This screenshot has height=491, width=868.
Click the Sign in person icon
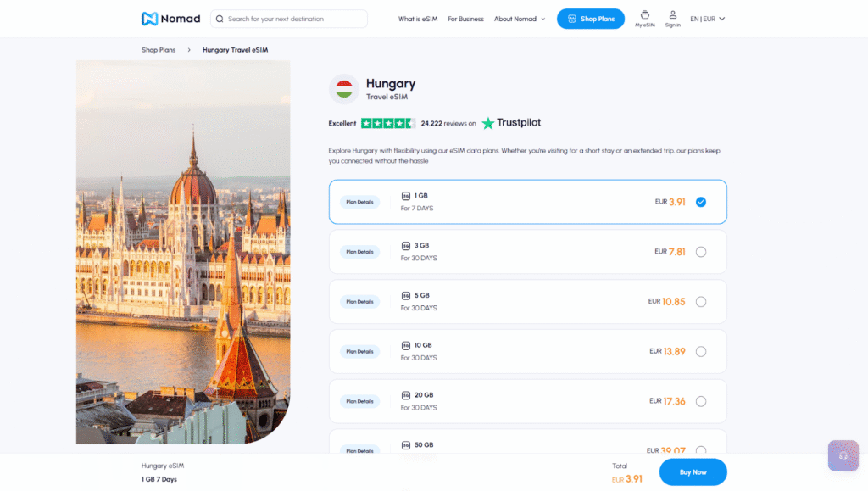click(672, 16)
